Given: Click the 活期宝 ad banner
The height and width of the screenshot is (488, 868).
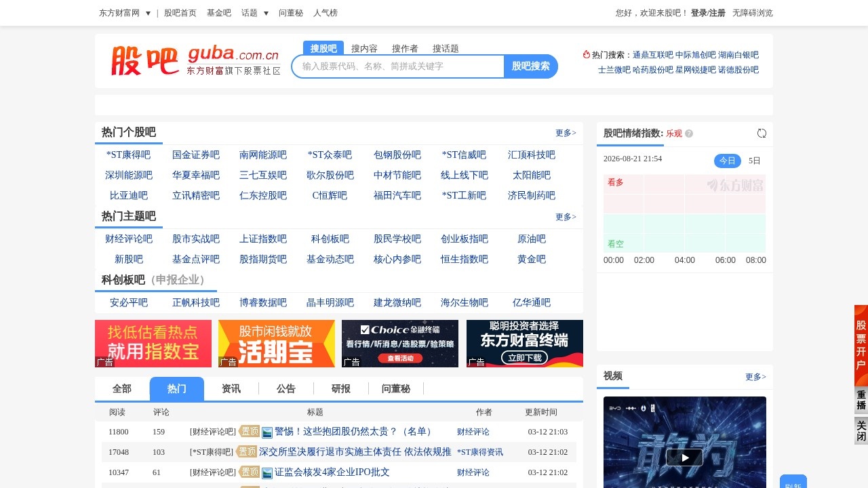Looking at the screenshot, I should point(277,344).
